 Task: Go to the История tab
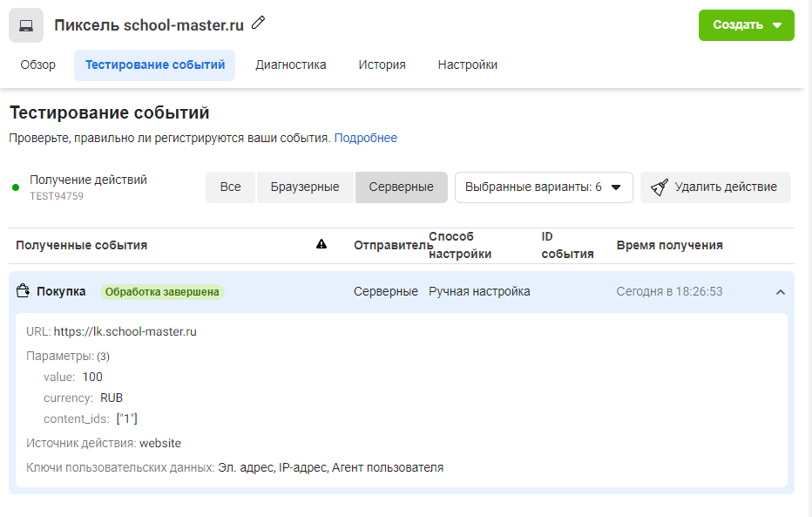pyautogui.click(x=382, y=65)
